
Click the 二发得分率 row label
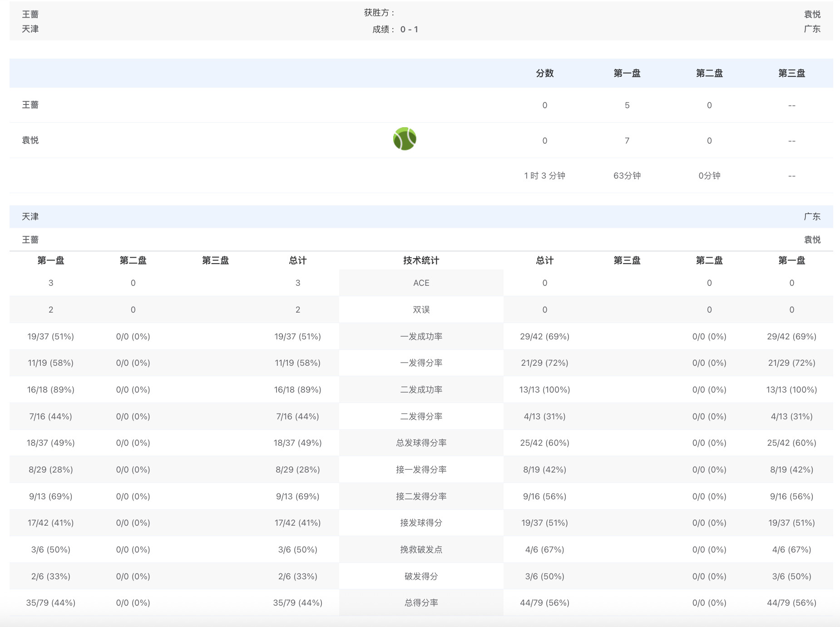tap(421, 417)
